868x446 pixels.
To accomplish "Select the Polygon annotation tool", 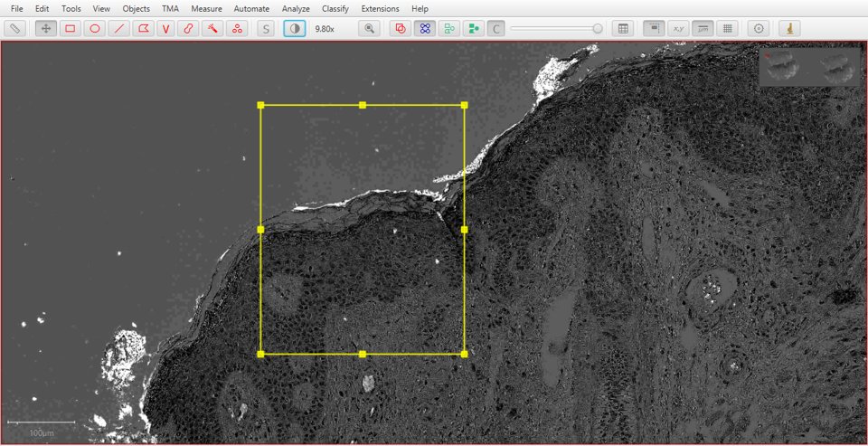I will coord(144,28).
